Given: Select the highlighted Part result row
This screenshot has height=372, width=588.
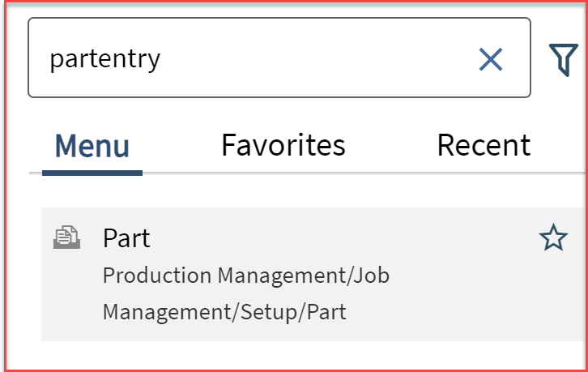Looking at the screenshot, I should click(314, 274).
